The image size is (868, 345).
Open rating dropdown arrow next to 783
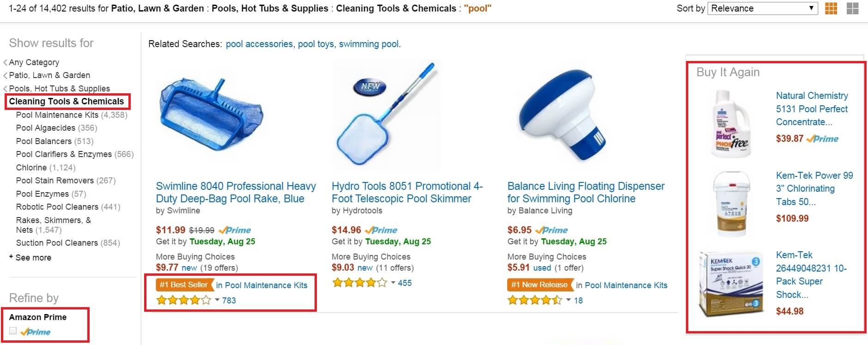(x=217, y=300)
